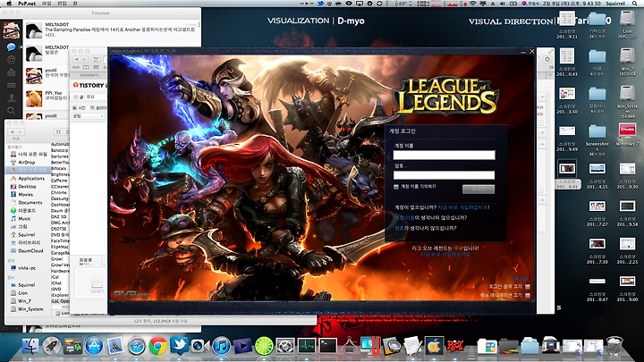Open the Wi-Fi status menu
Viewport: 644px width, 362px height.
click(x=473, y=4)
